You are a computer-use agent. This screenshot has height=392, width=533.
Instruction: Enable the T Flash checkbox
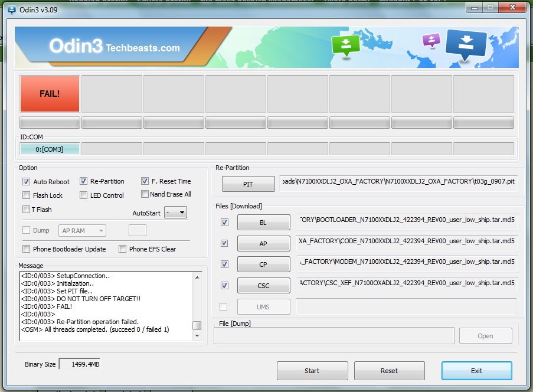click(x=26, y=209)
